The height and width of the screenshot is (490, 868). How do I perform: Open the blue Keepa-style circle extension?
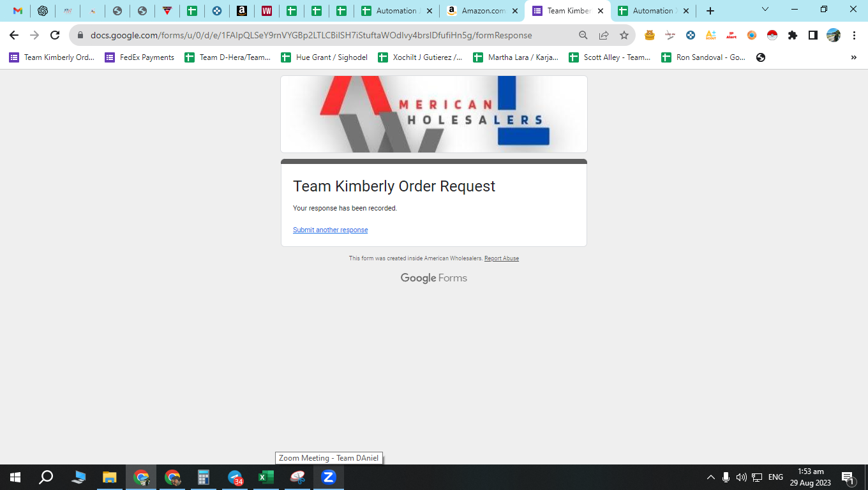coord(691,36)
